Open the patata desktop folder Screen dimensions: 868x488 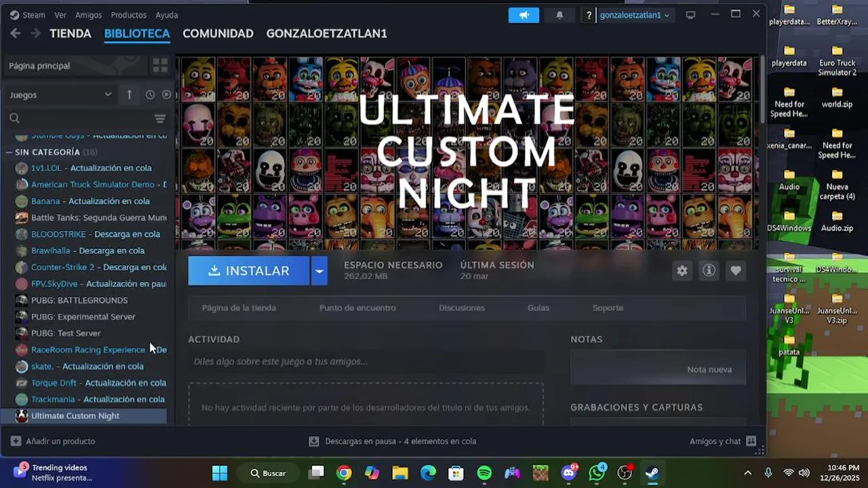(789, 344)
